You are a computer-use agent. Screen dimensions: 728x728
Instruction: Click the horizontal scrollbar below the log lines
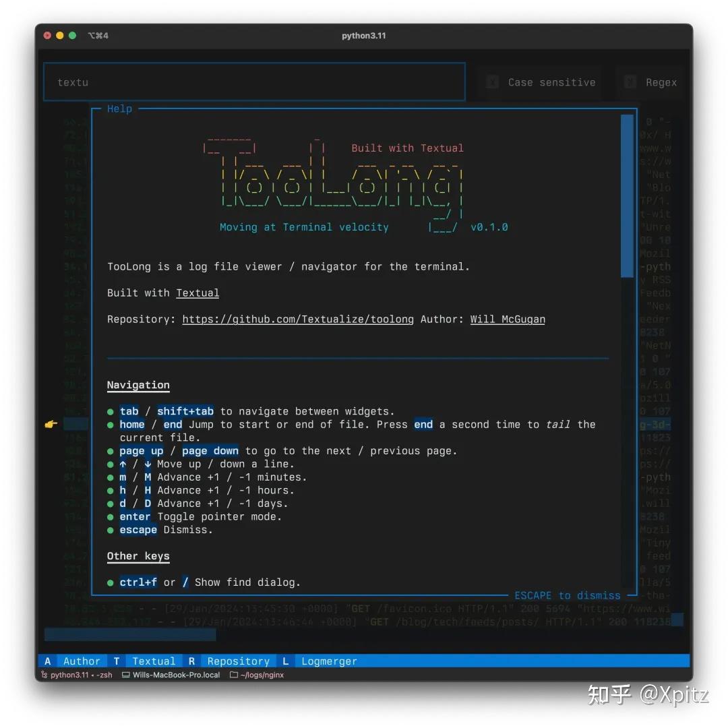coord(130,634)
